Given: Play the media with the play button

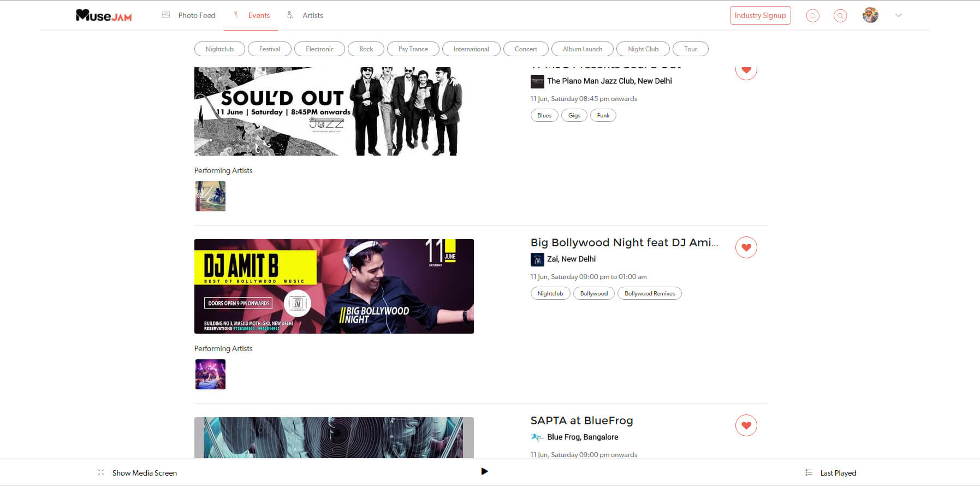Looking at the screenshot, I should pos(484,471).
